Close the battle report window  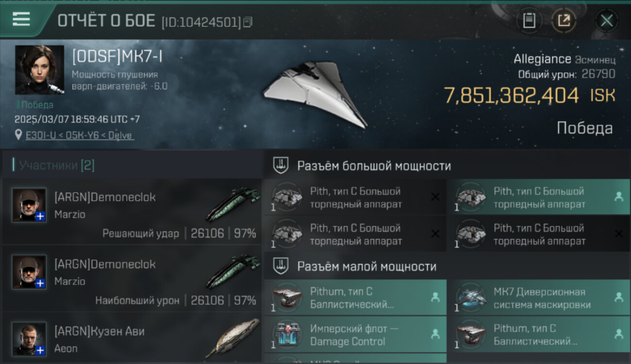(x=607, y=21)
